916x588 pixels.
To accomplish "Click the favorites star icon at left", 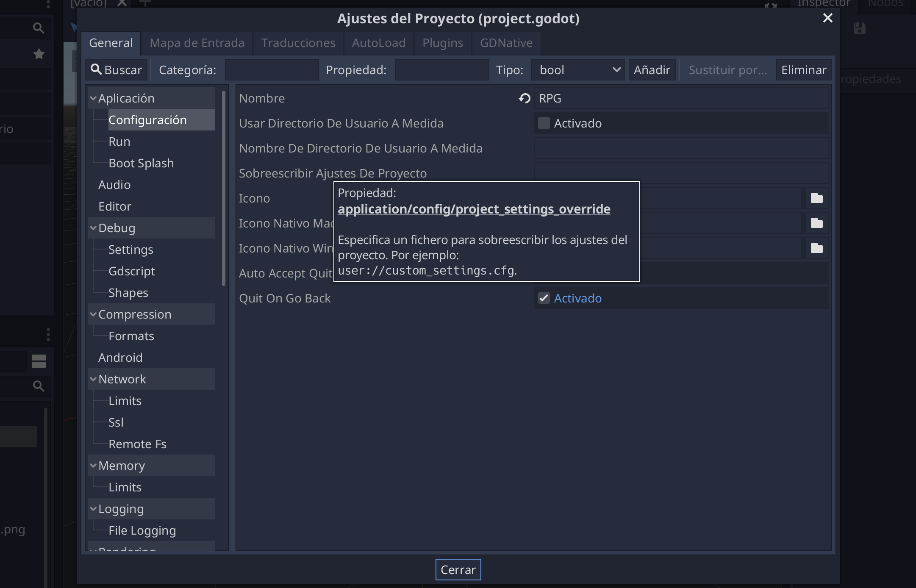I will pos(39,54).
